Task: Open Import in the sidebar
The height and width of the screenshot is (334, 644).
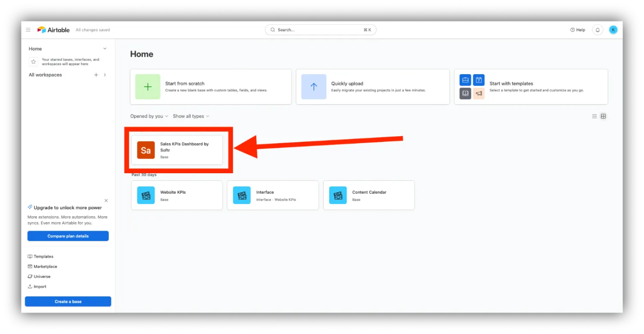Action: click(37, 286)
